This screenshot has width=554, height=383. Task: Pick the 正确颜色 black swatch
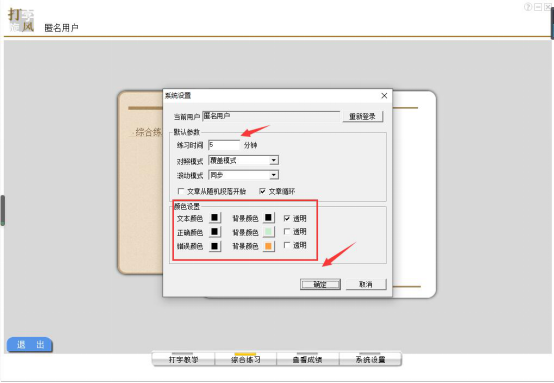pos(215,232)
